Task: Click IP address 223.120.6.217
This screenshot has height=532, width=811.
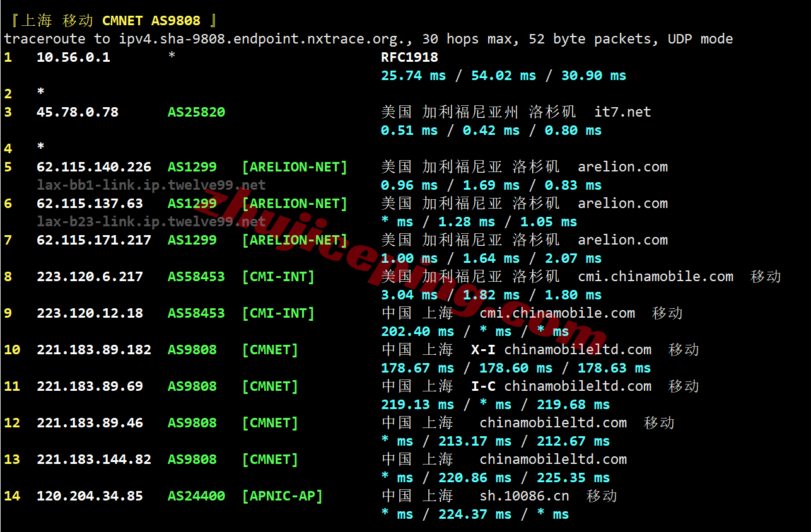Action: coord(90,277)
